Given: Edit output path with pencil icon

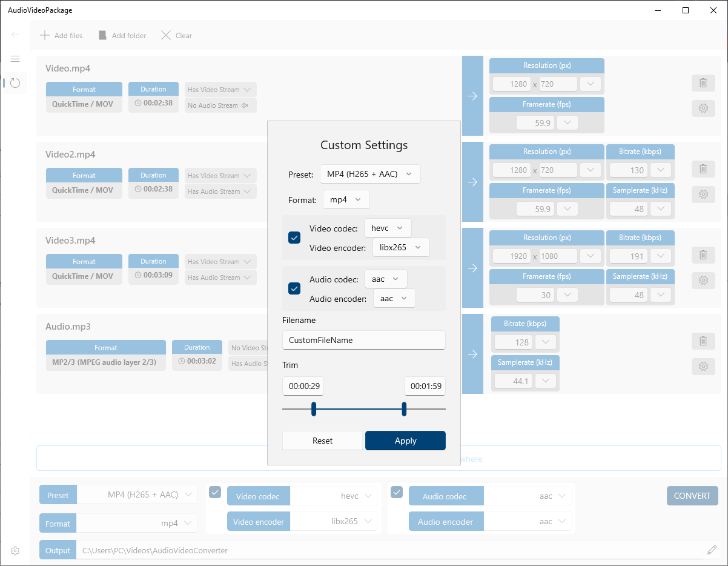Looking at the screenshot, I should [712, 550].
